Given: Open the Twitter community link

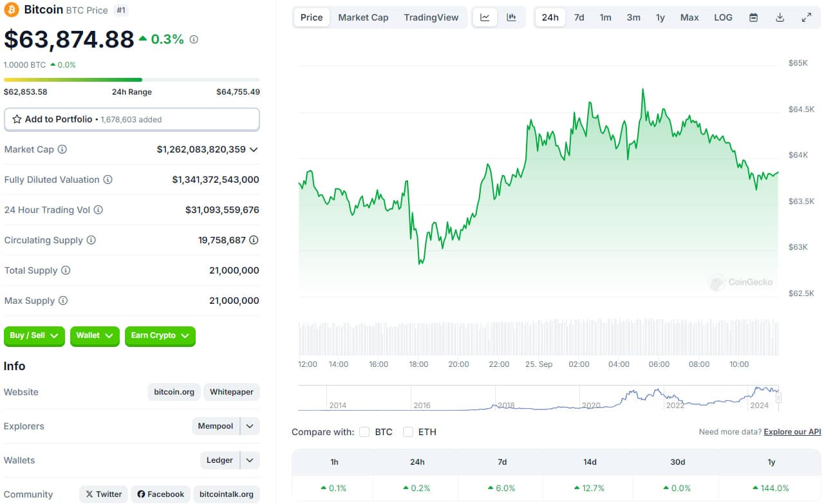Looking at the screenshot, I should pos(104,494).
